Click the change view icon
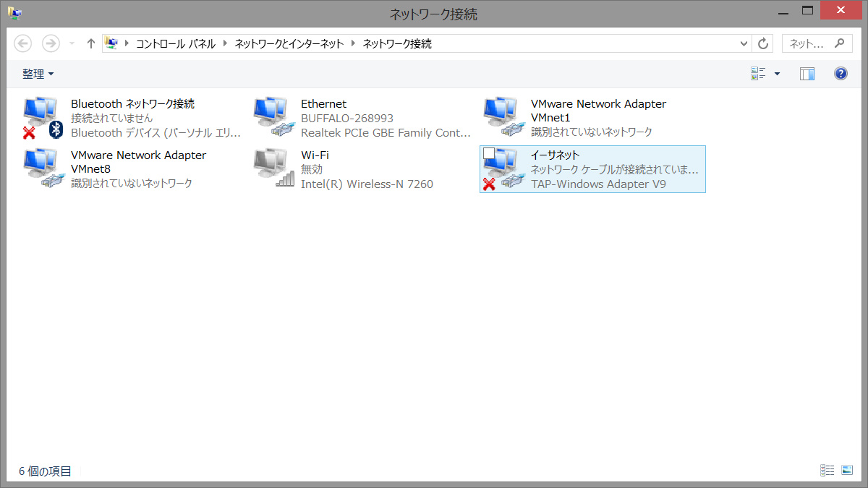This screenshot has height=488, width=868. click(x=758, y=73)
